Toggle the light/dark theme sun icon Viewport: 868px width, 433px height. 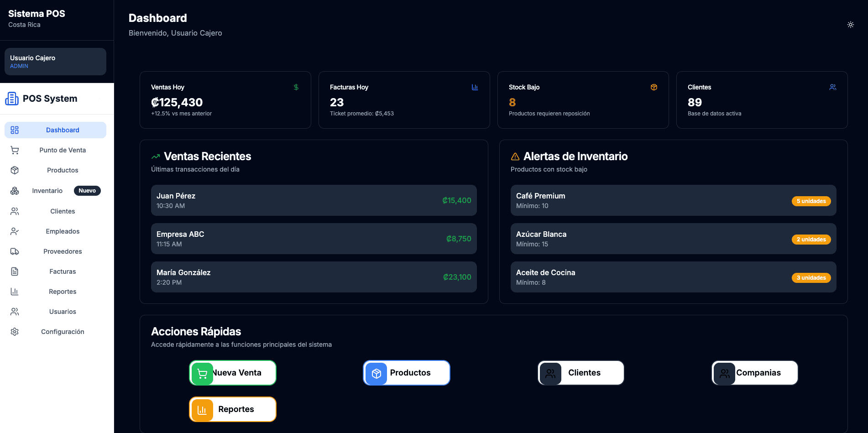[850, 25]
